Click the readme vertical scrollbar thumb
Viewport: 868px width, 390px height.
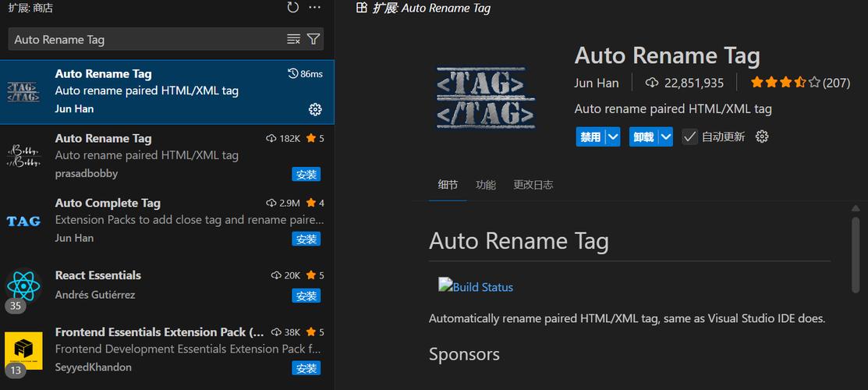click(x=856, y=255)
